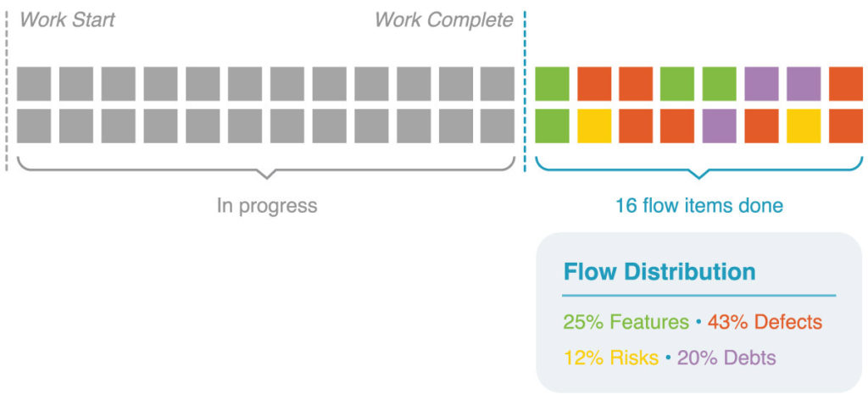
Task: Click the 12% Risks legend entry
Action: coord(611,358)
